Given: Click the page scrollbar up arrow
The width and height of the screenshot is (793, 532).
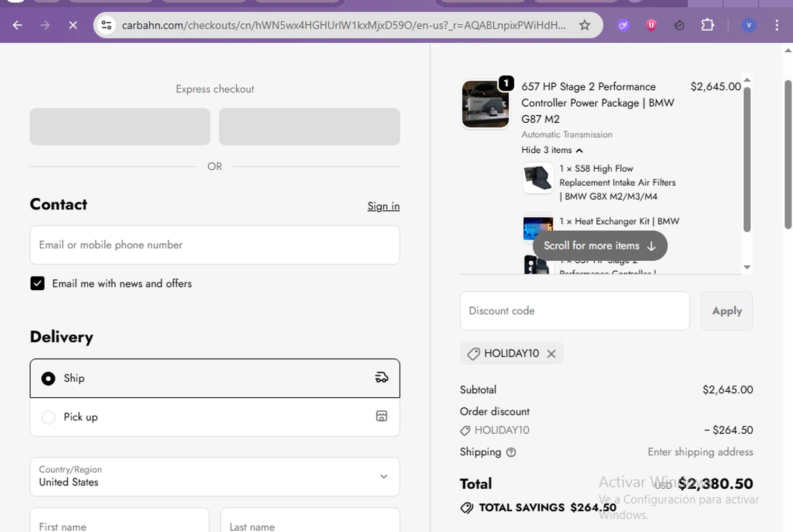Looking at the screenshot, I should pyautogui.click(x=788, y=51).
